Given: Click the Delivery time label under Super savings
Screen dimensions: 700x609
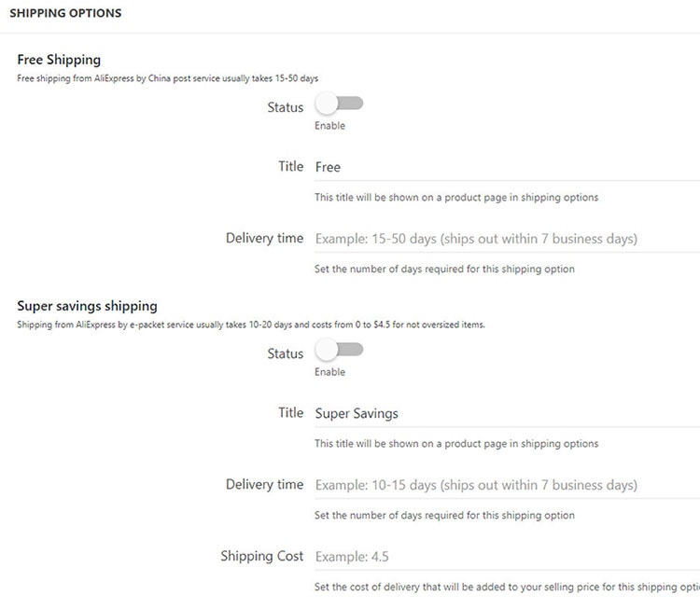Looking at the screenshot, I should pyautogui.click(x=264, y=484).
